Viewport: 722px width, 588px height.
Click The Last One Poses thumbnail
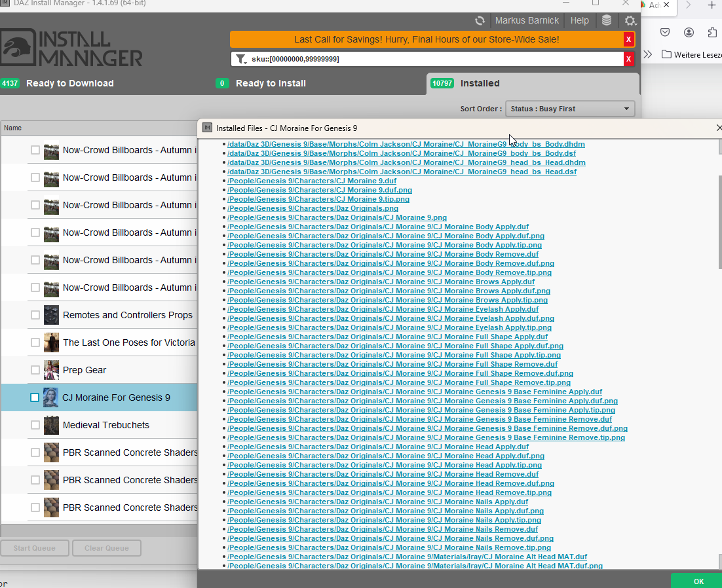(51, 342)
